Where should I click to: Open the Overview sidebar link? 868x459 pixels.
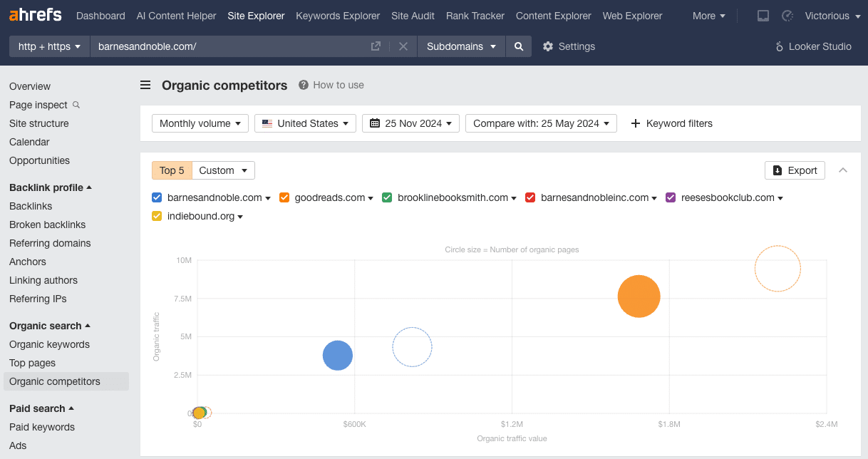(30, 86)
